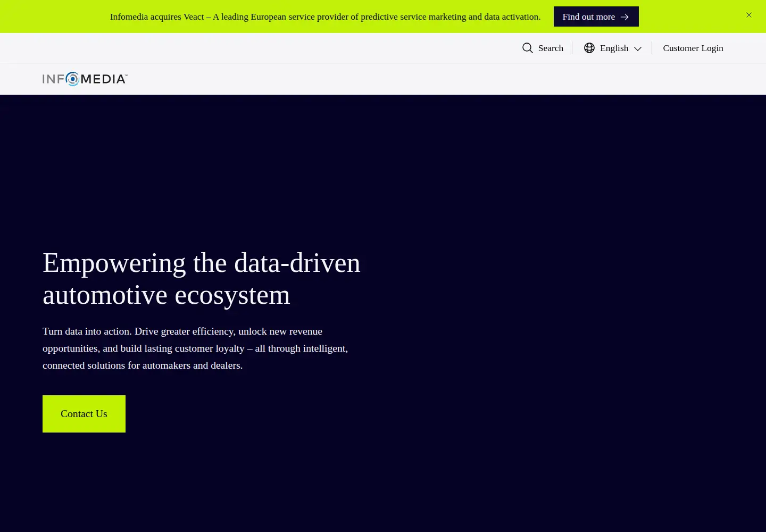Click the 'Turn data into action' paragraph
The image size is (766, 532).
click(x=195, y=348)
